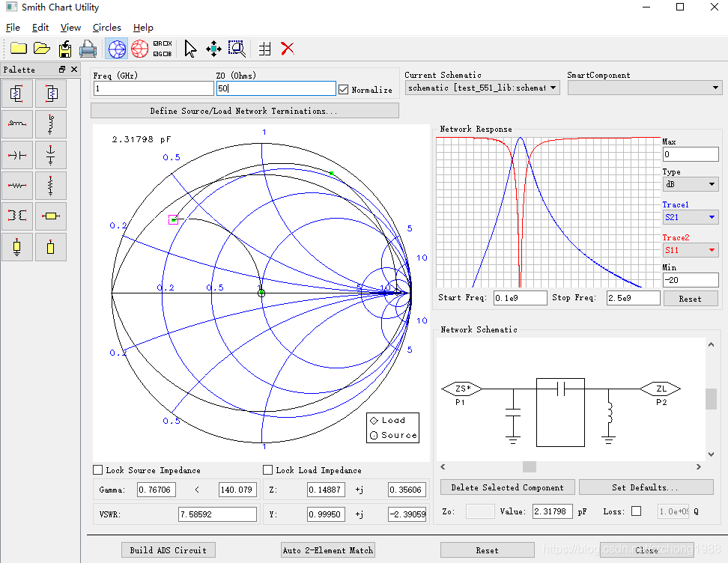Click the Max value field
The width and height of the screenshot is (728, 563).
691,154
